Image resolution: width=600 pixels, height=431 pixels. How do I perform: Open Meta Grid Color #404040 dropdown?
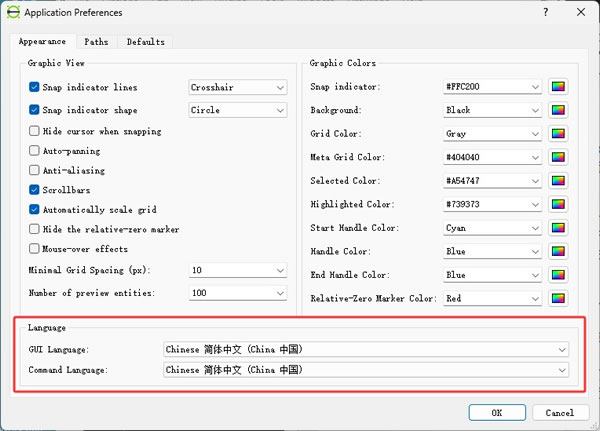492,157
